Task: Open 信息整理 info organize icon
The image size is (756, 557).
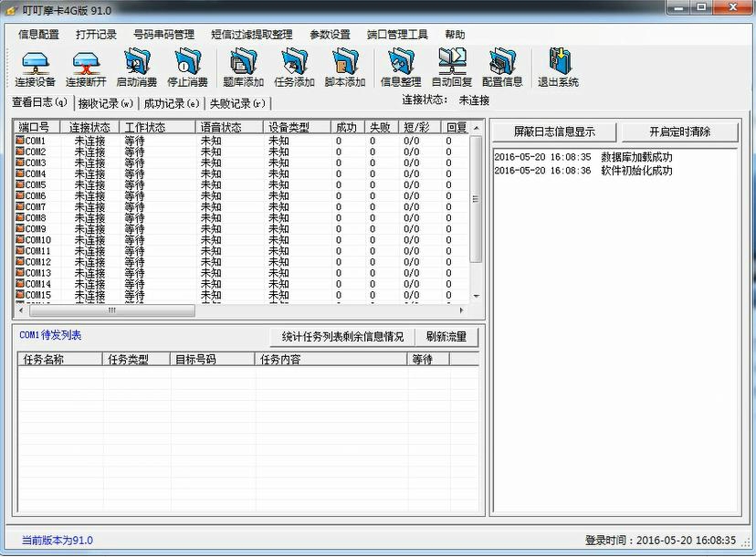Action: 401,68
